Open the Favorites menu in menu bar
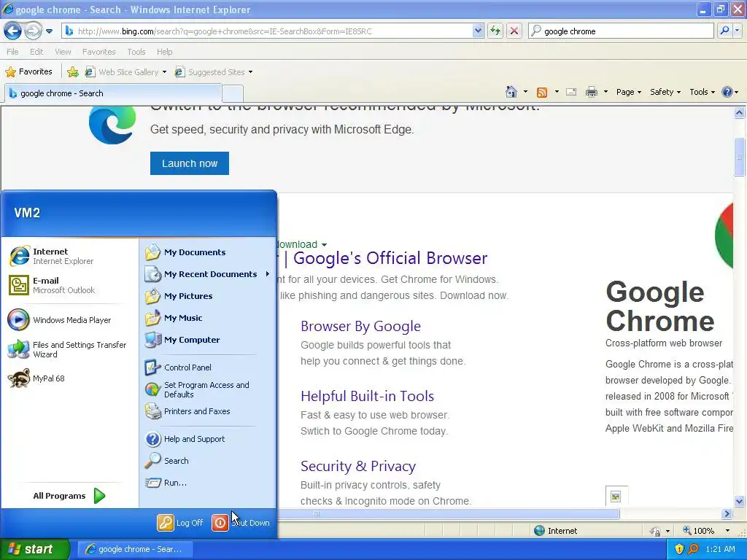The width and height of the screenshot is (747, 560). (99, 52)
